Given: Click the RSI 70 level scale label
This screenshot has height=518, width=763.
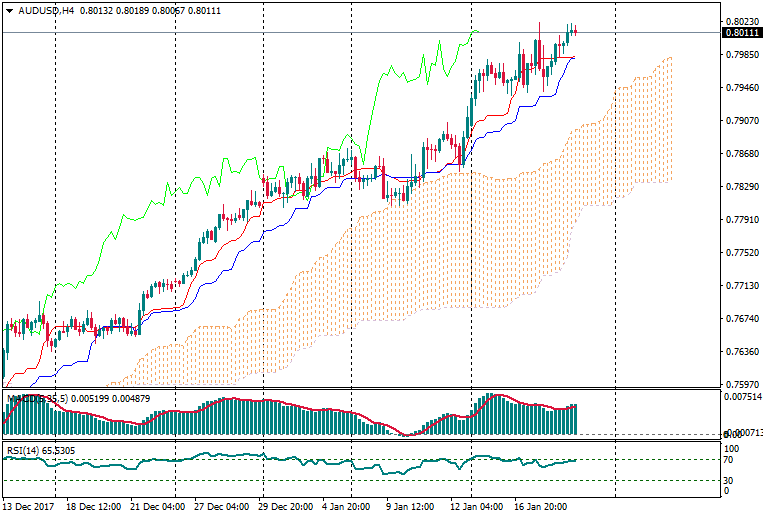Looking at the screenshot, I should 731,460.
